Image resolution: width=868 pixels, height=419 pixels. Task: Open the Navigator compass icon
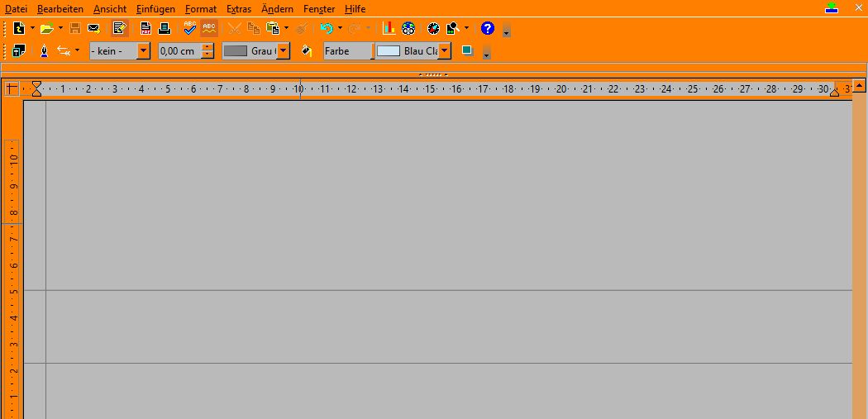[x=433, y=28]
